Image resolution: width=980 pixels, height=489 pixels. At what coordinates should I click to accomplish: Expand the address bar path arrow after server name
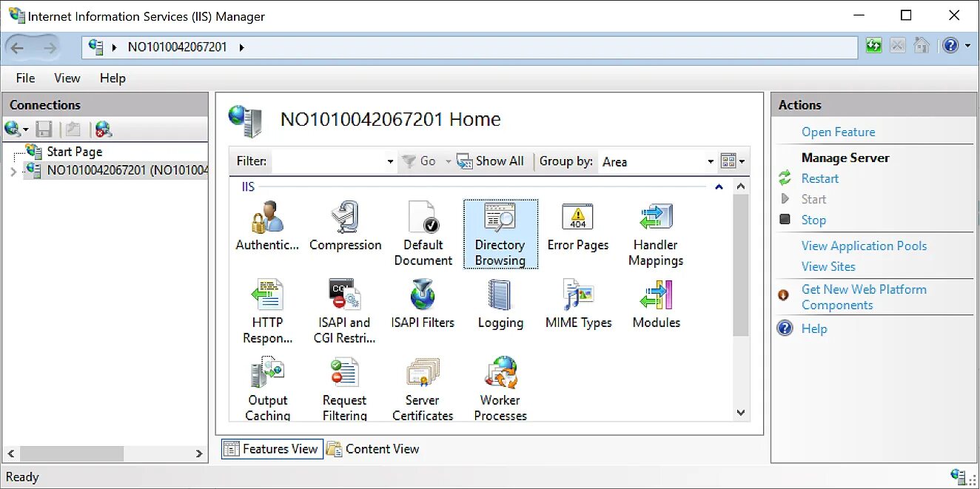[x=241, y=47]
